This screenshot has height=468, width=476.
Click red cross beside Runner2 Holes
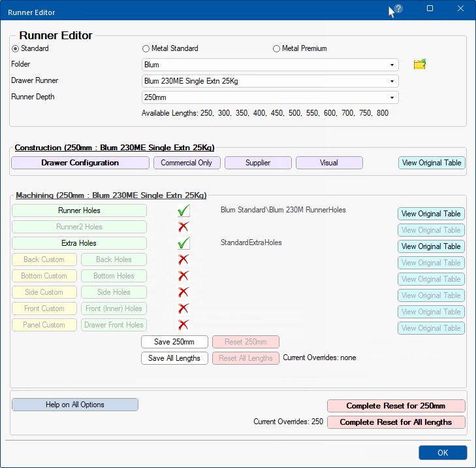tap(183, 227)
